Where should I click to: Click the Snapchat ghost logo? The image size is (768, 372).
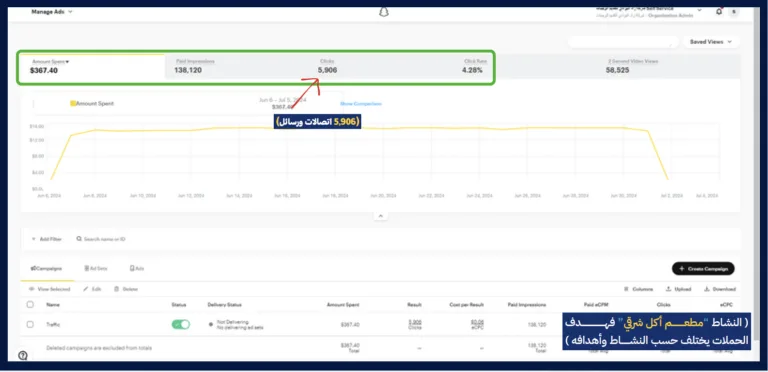click(384, 12)
